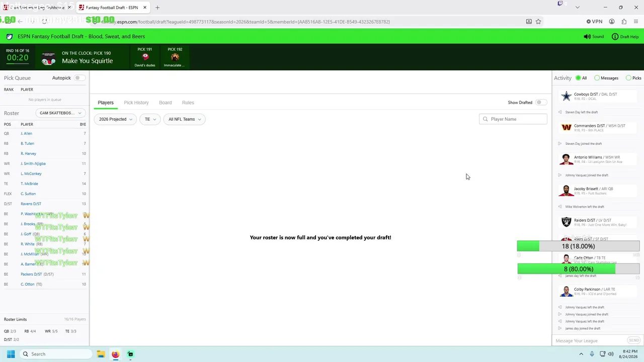Click the Player Name search field

[x=513, y=119]
